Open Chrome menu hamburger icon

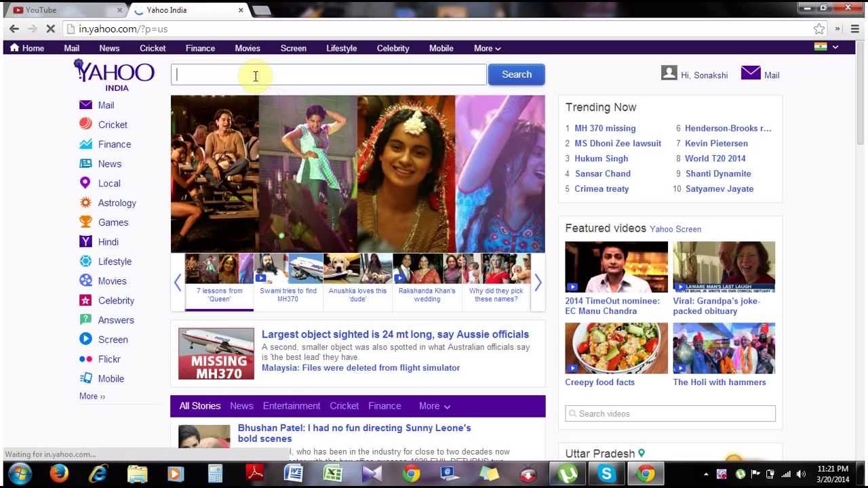[854, 28]
